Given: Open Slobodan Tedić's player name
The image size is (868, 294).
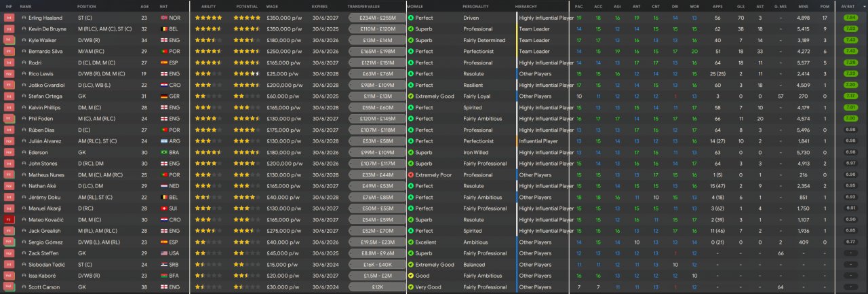Looking at the screenshot, I should 47,265.
